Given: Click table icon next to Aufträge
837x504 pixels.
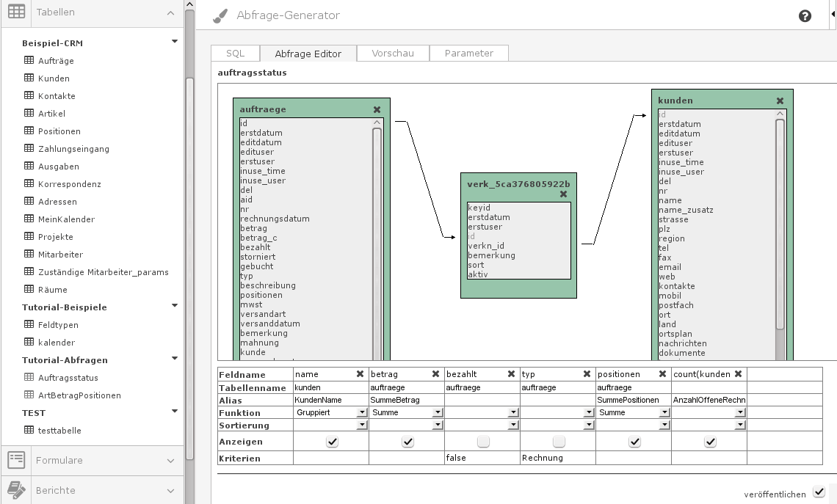Looking at the screenshot, I should pyautogui.click(x=29, y=60).
